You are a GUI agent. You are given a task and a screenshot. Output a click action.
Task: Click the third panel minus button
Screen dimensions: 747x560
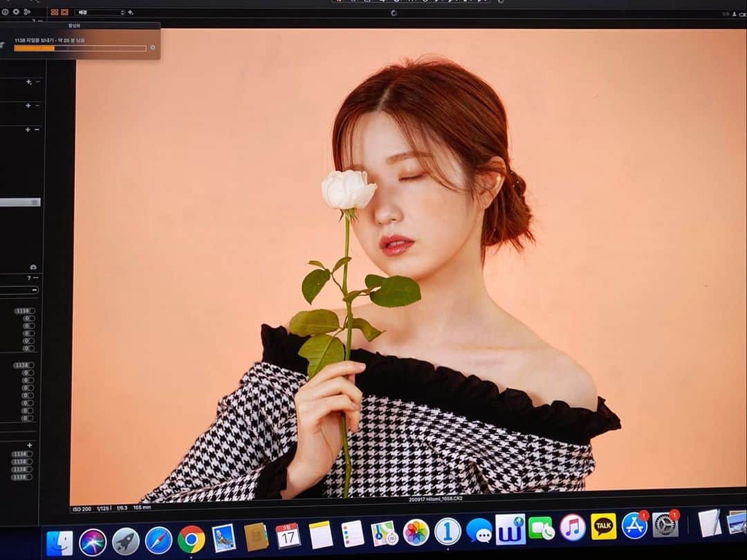click(x=37, y=129)
